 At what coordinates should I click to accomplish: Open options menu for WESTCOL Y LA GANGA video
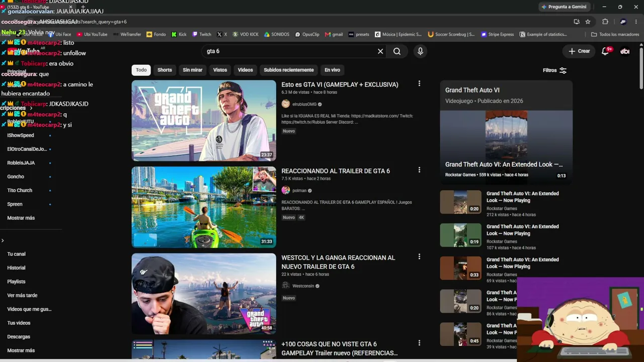click(419, 257)
